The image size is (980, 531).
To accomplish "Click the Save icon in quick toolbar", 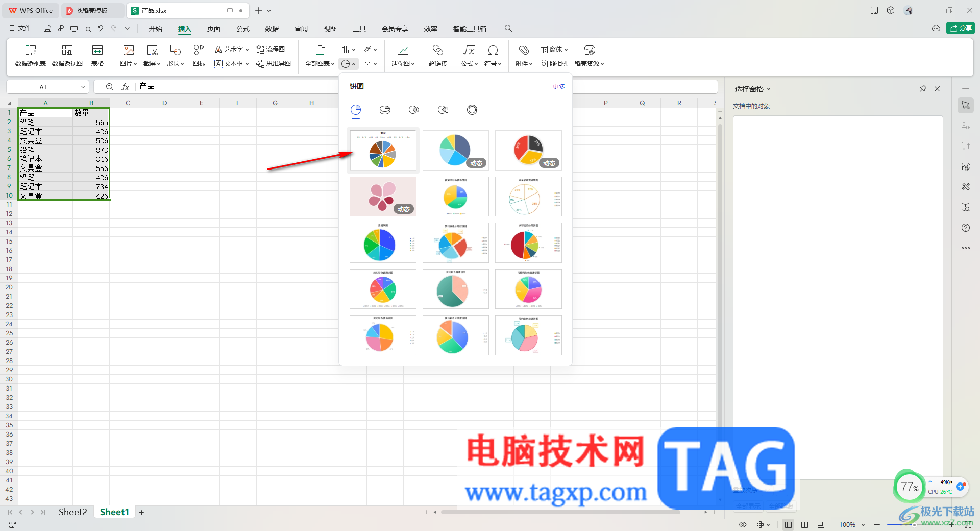I will [x=47, y=29].
